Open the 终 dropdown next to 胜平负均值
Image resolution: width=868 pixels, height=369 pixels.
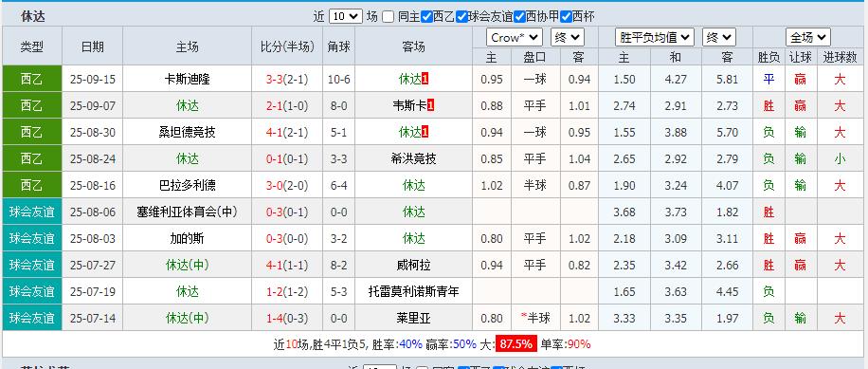click(x=718, y=38)
